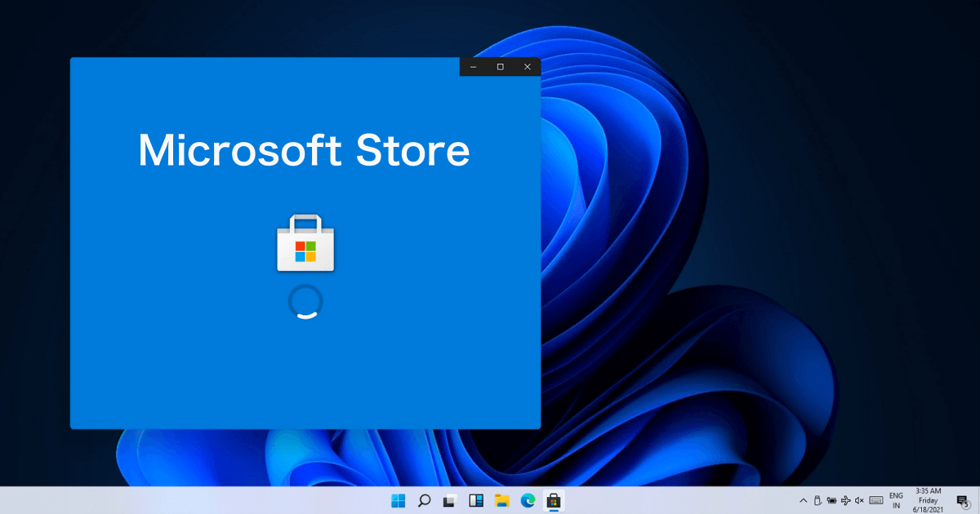Open Windows Search from the taskbar
This screenshot has height=514, width=980.
[424, 500]
